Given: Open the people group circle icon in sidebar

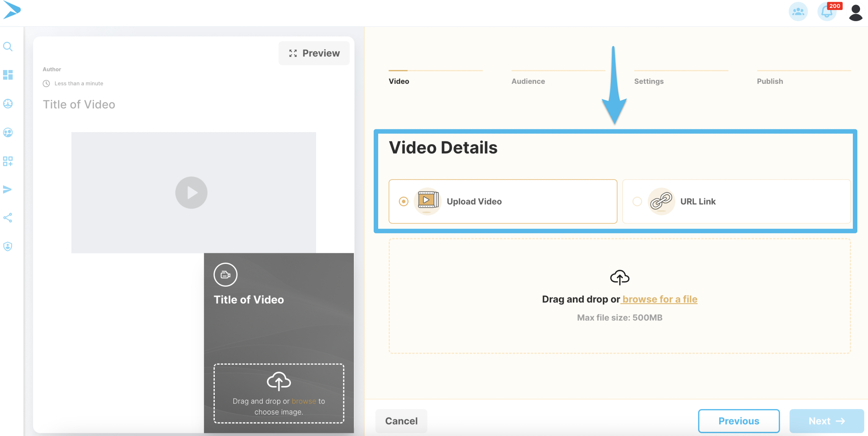Looking at the screenshot, I should pos(8,132).
